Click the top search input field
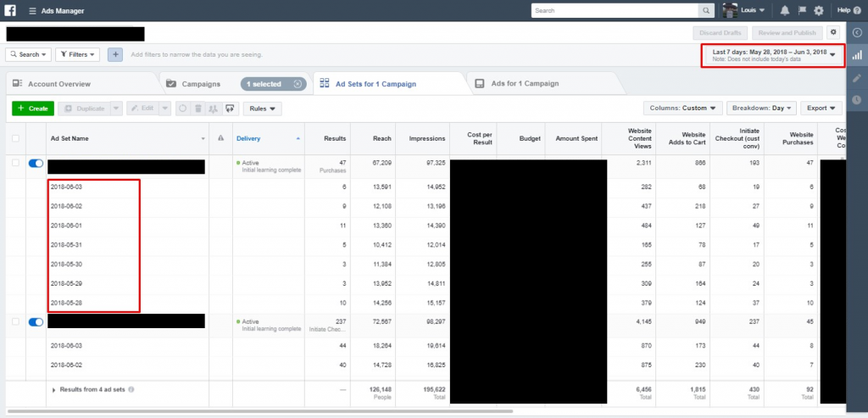Image resolution: width=868 pixels, height=418 pixels. (x=615, y=10)
